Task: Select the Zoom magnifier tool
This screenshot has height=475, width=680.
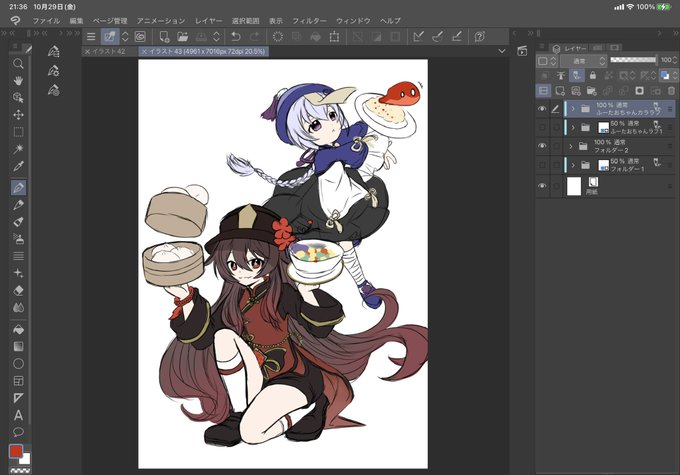Action: (18, 64)
